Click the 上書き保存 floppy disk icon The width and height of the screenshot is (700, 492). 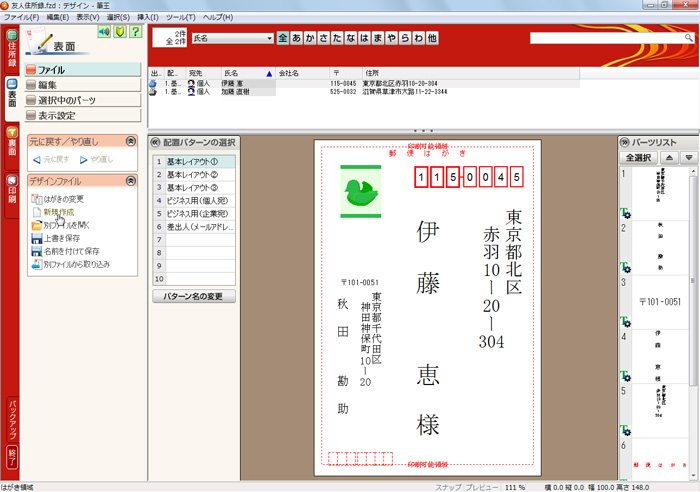coord(36,238)
